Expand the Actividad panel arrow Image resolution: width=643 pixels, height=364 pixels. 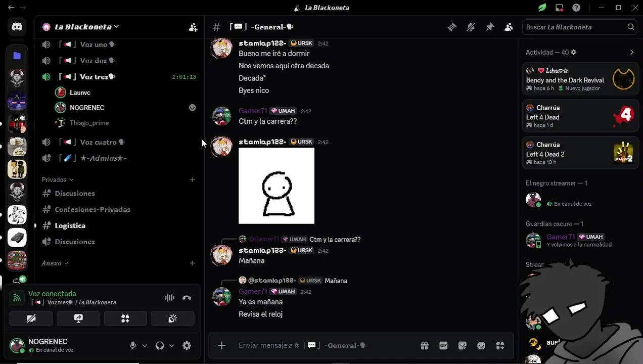click(631, 52)
